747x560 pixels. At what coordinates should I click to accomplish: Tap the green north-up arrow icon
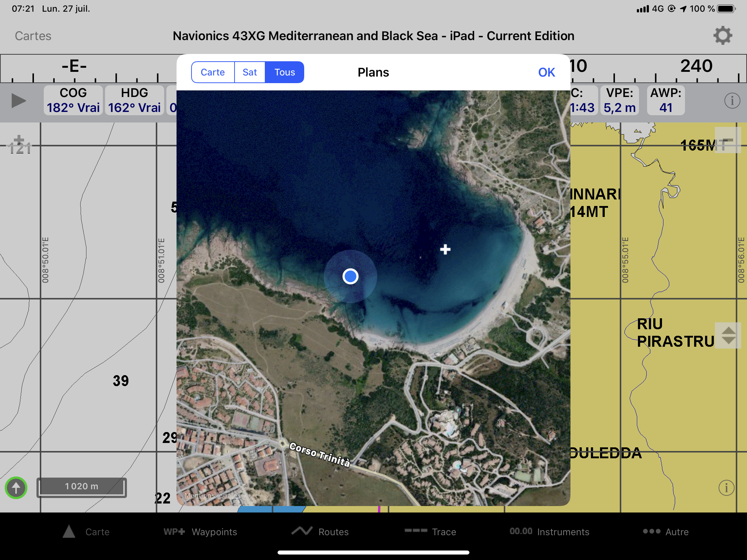(16, 487)
